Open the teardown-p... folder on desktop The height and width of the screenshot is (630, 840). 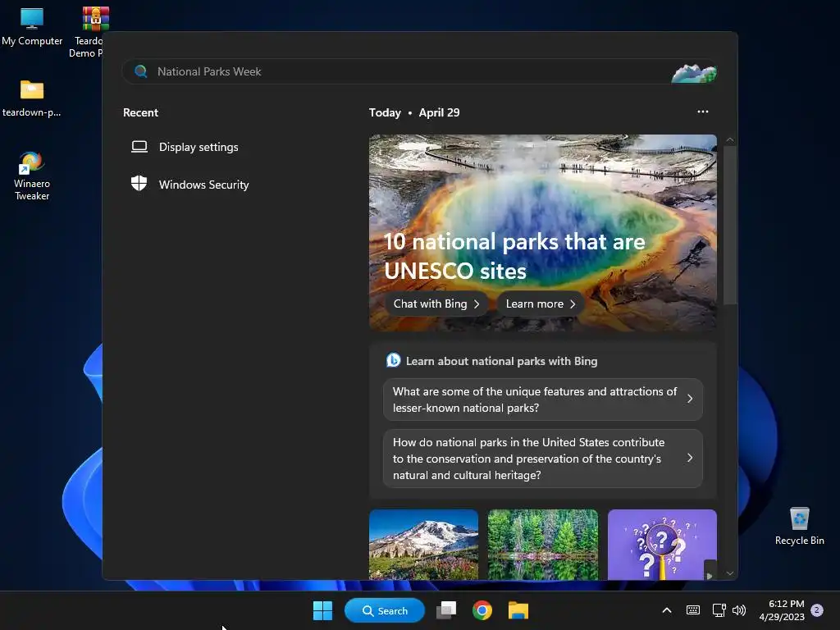pyautogui.click(x=32, y=98)
